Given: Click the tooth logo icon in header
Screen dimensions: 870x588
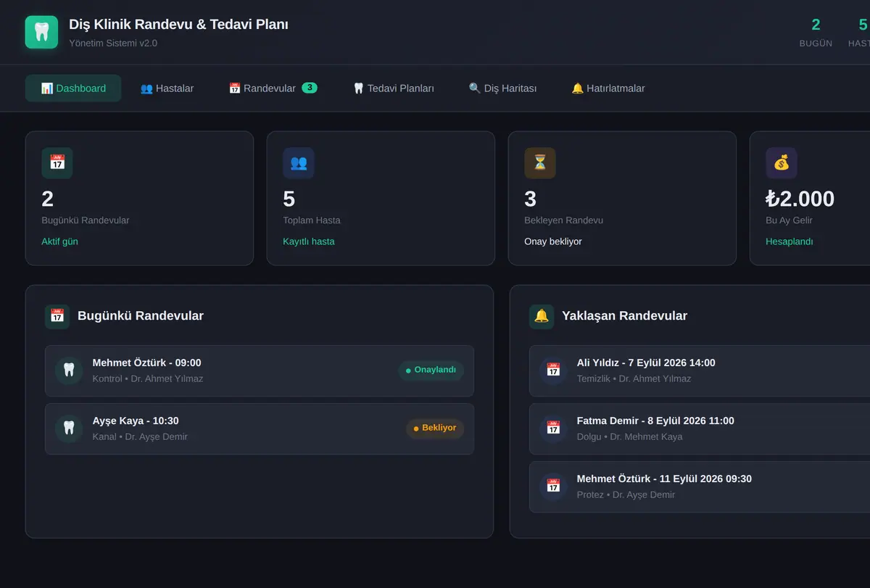Looking at the screenshot, I should pos(41,33).
